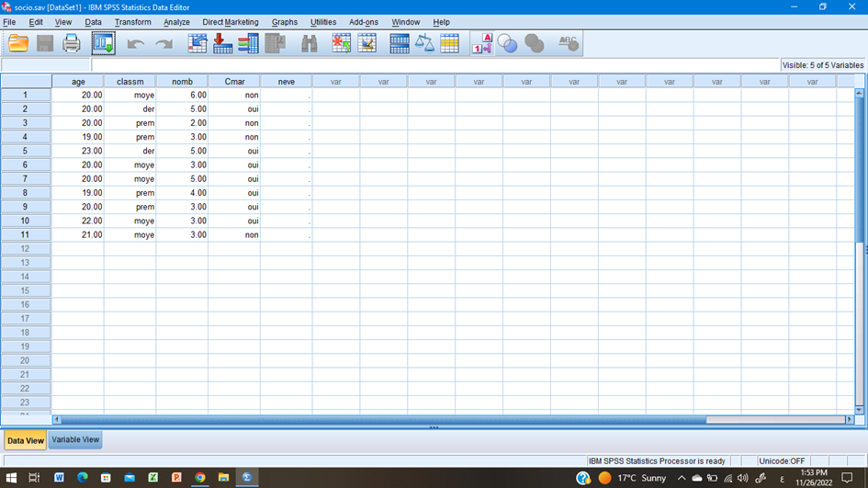Screen dimensions: 868x488
Task: Click the Weight Cases scale icon
Action: click(x=424, y=43)
